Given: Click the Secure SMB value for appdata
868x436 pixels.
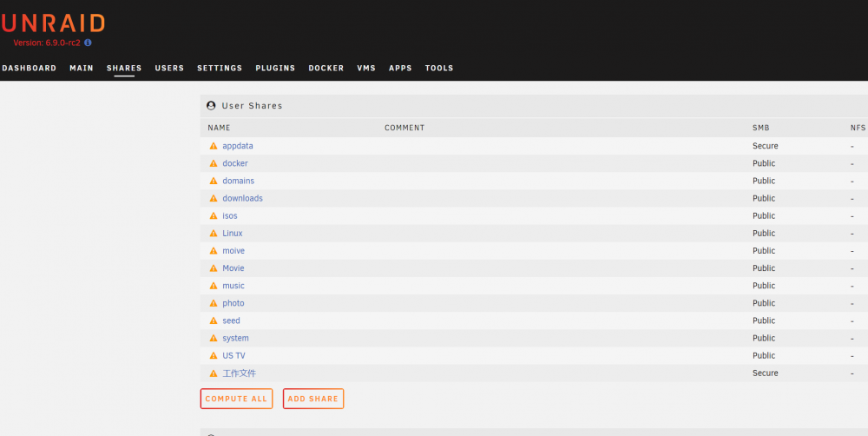Looking at the screenshot, I should (766, 146).
